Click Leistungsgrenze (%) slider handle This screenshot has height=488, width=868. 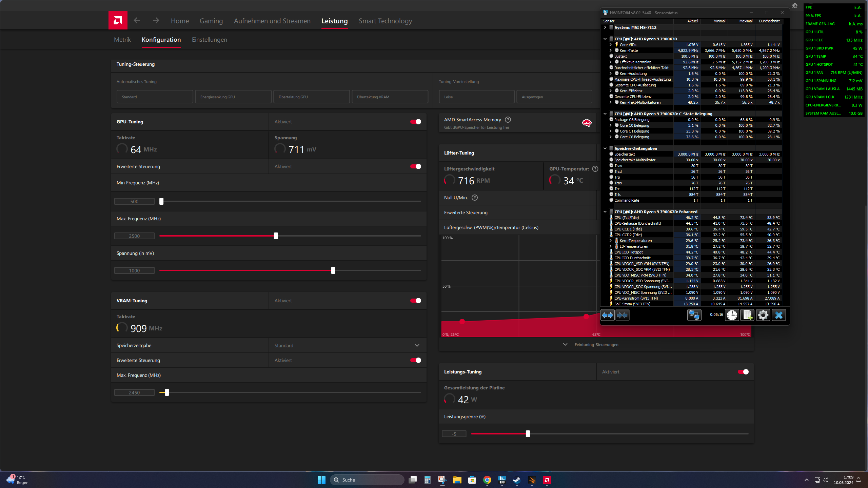(528, 434)
